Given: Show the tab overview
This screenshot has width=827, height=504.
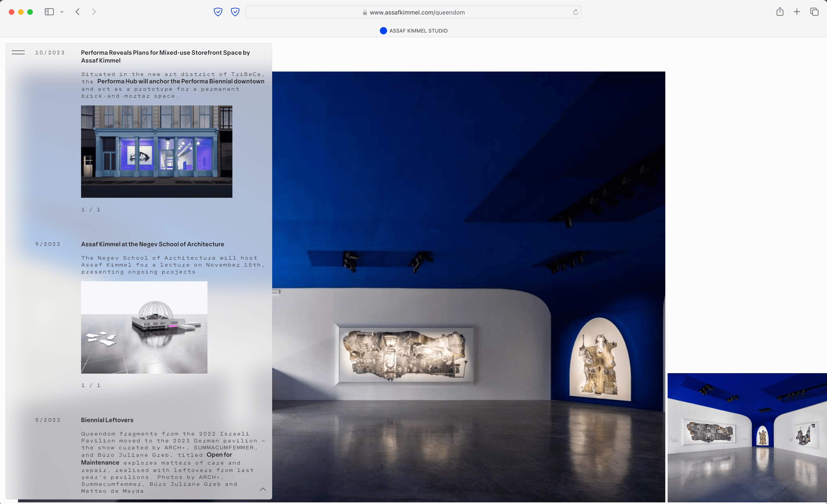Looking at the screenshot, I should click(814, 12).
